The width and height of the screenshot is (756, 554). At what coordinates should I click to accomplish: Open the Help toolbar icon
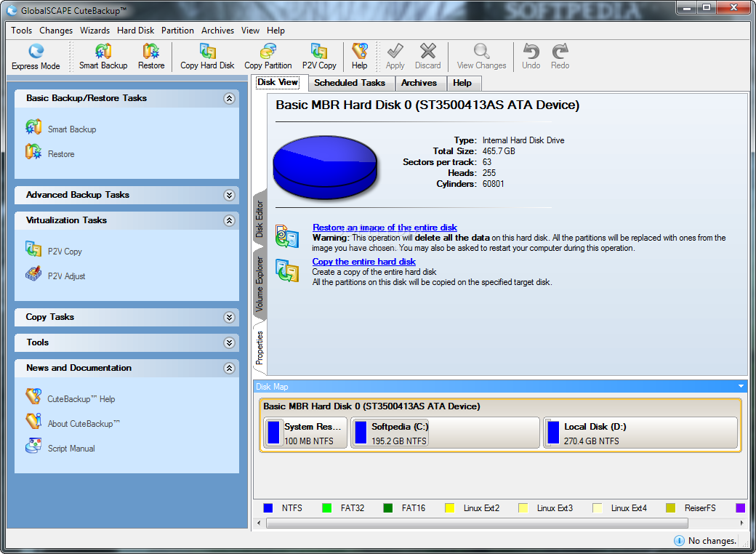(x=359, y=57)
